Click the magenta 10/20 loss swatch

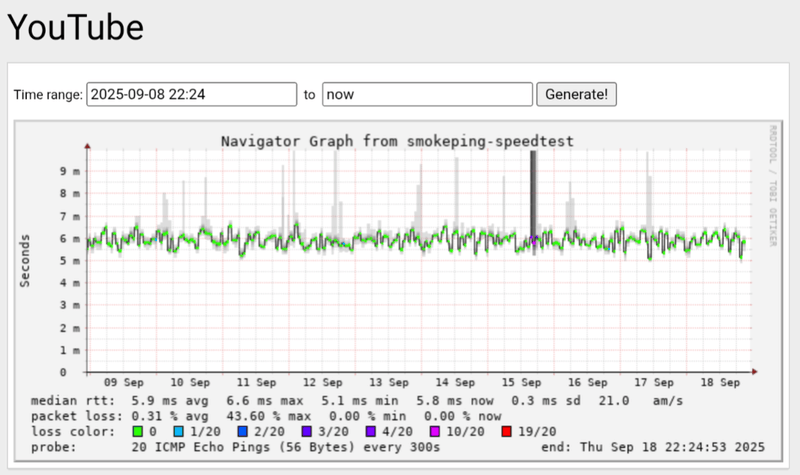coord(435,432)
